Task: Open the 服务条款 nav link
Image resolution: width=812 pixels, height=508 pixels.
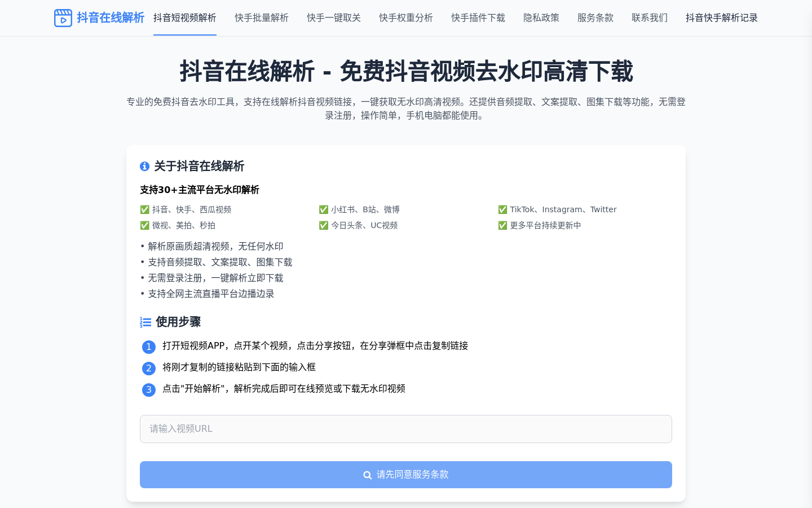Action: coord(595,18)
